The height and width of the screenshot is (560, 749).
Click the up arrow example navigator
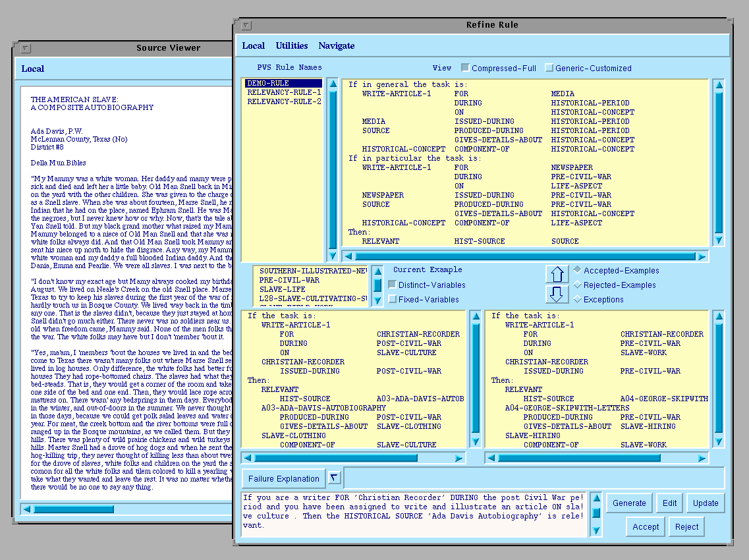(x=556, y=274)
